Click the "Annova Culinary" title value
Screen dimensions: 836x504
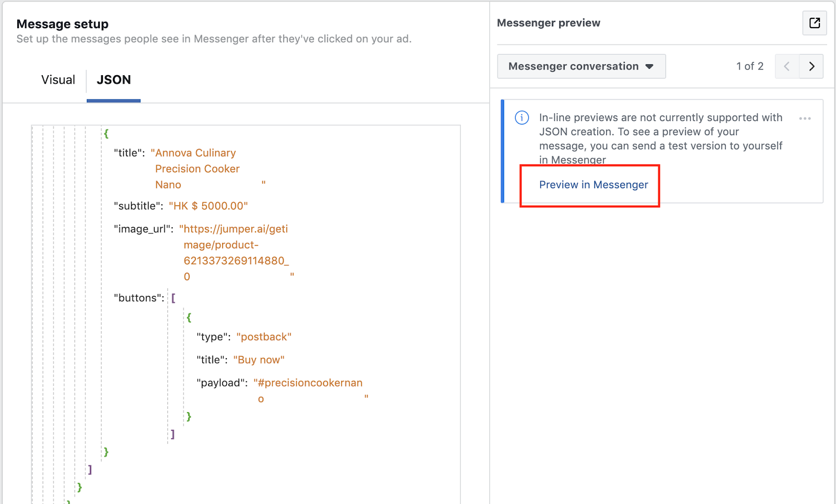195,153
